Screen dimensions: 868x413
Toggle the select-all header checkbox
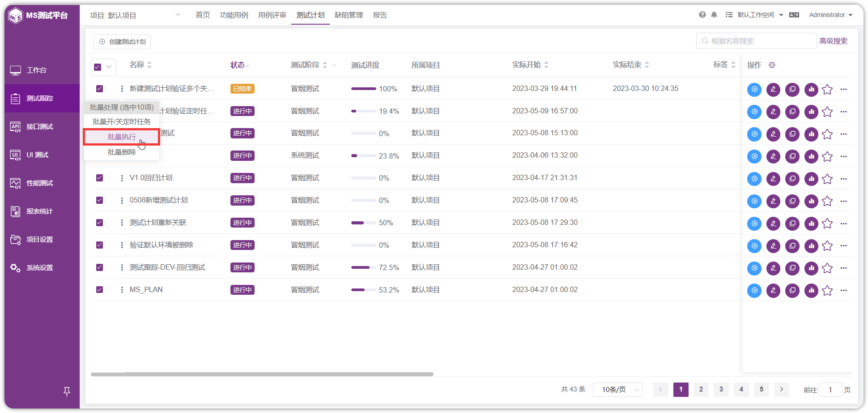pos(98,67)
